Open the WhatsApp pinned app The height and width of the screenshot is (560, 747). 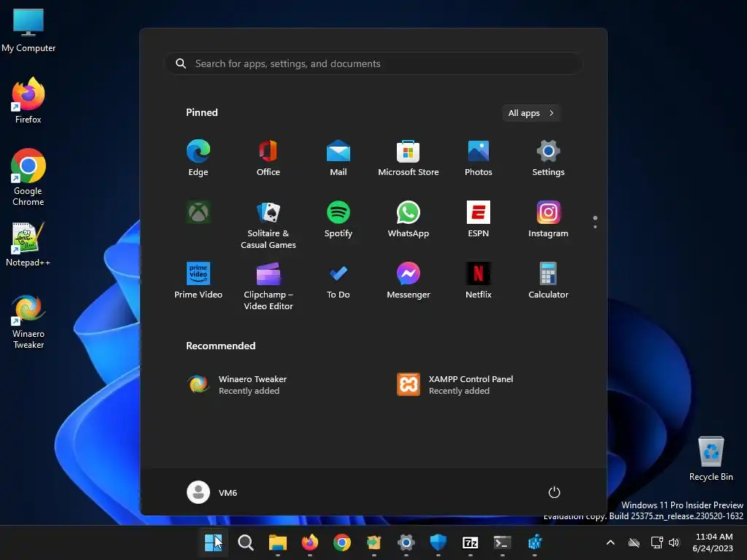(x=409, y=219)
